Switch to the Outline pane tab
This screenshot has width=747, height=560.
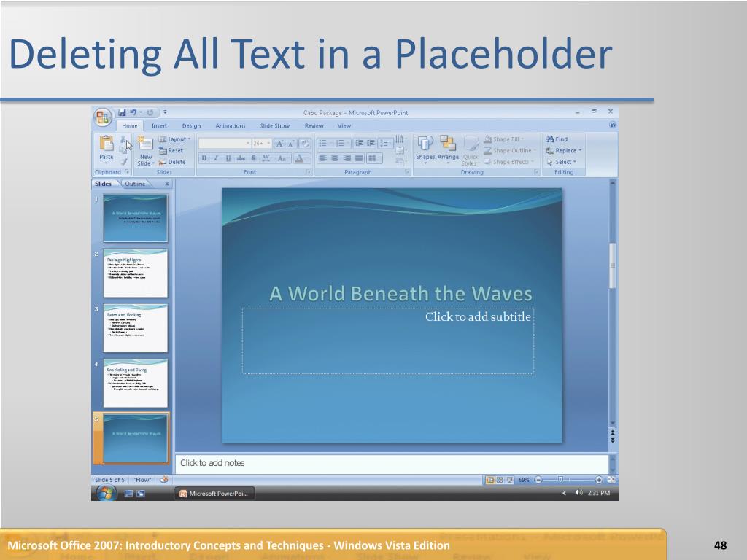coord(135,184)
